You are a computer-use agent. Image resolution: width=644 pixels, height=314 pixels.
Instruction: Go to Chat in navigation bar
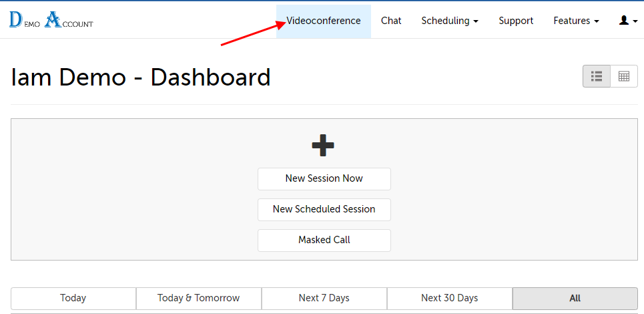[x=391, y=21]
